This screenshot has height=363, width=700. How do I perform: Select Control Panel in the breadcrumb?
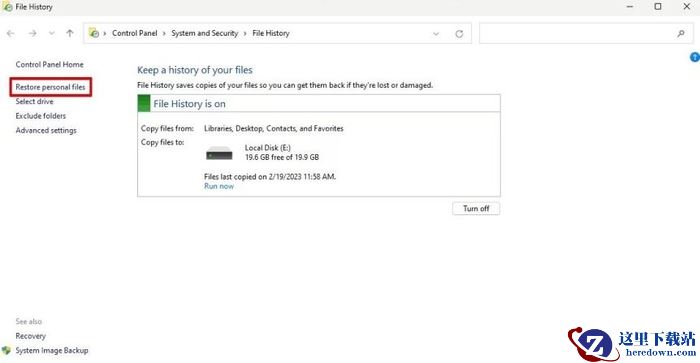(134, 33)
